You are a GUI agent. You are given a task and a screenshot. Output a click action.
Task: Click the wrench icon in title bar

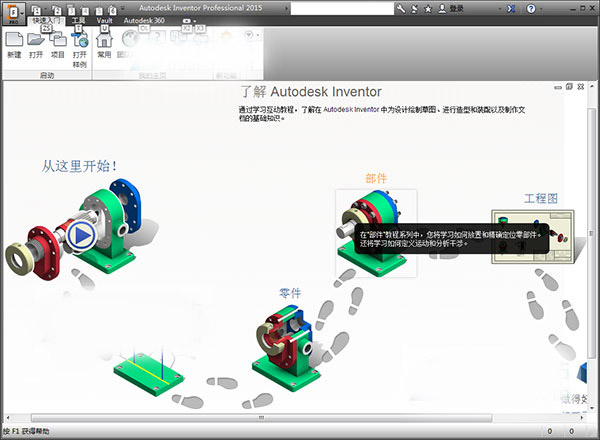pos(401,8)
